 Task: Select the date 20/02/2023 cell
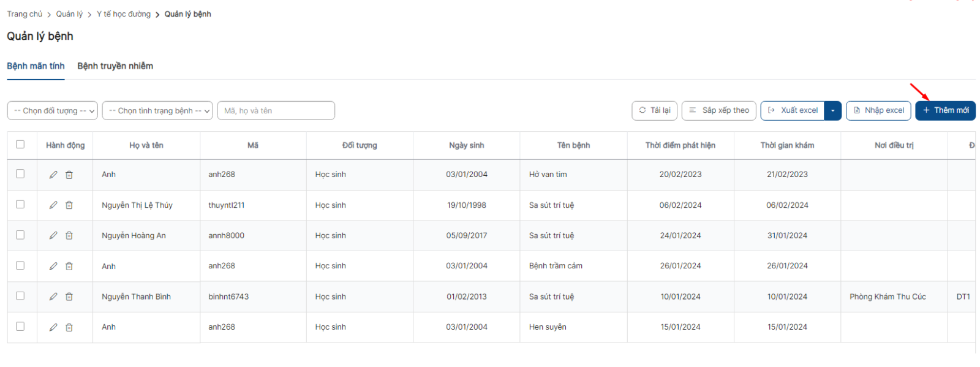click(x=680, y=175)
